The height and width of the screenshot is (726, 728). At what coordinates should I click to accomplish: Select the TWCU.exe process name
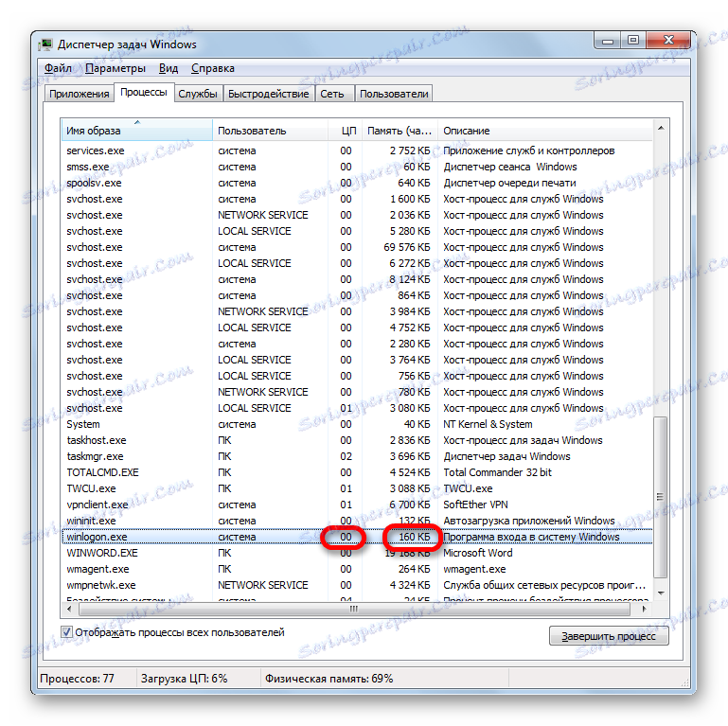tap(91, 488)
